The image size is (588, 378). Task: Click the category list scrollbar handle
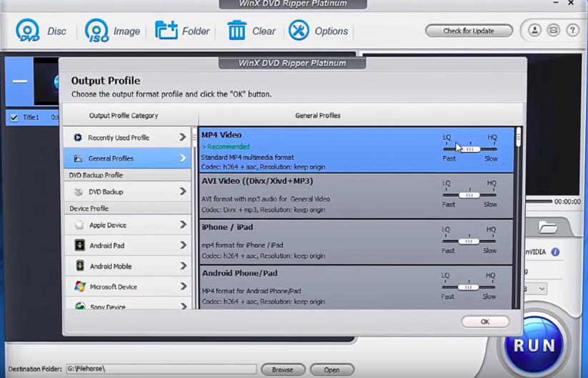tap(194, 138)
